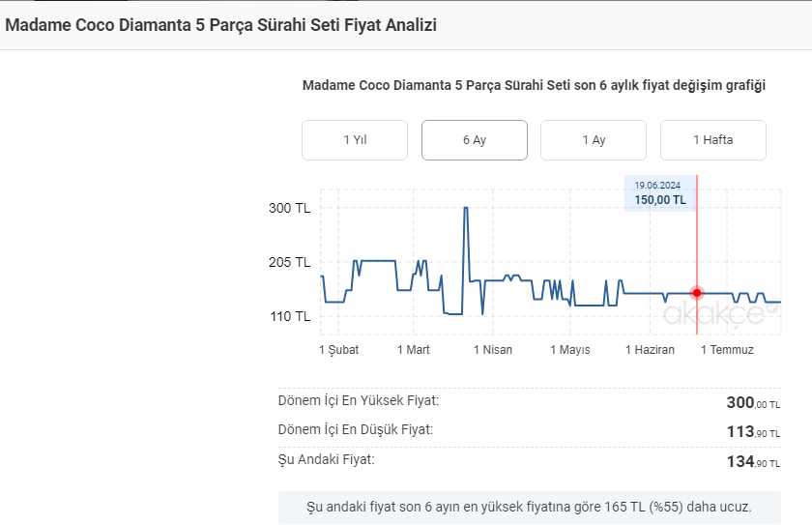Screen dimensions: 812x525
Task: Click the 300 TL y-axis label
Action: point(289,208)
